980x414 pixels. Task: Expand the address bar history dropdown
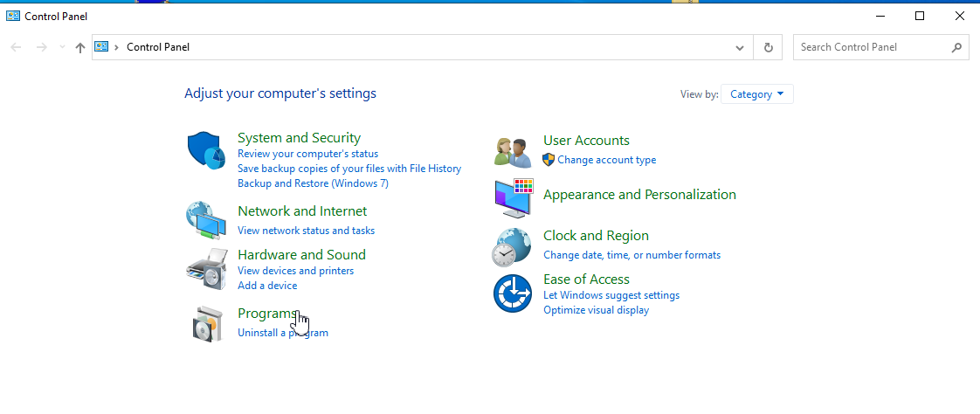tap(740, 47)
